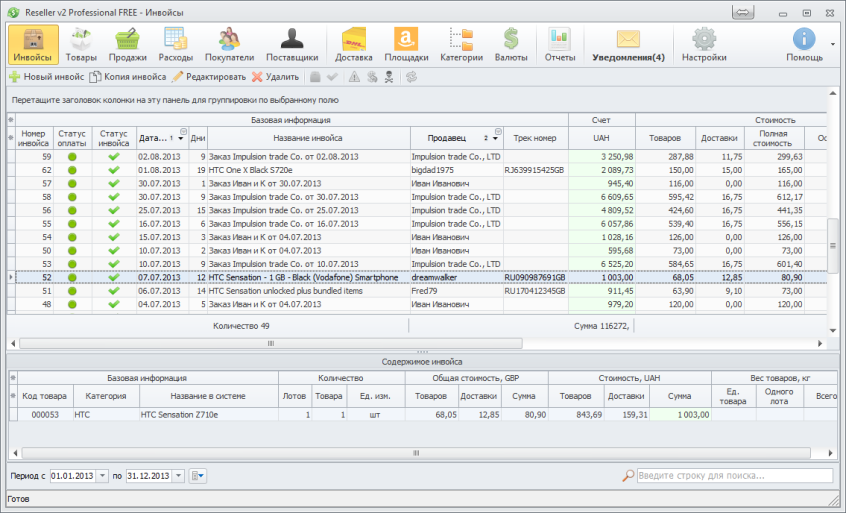Open the Доставка DHL icon

point(354,45)
